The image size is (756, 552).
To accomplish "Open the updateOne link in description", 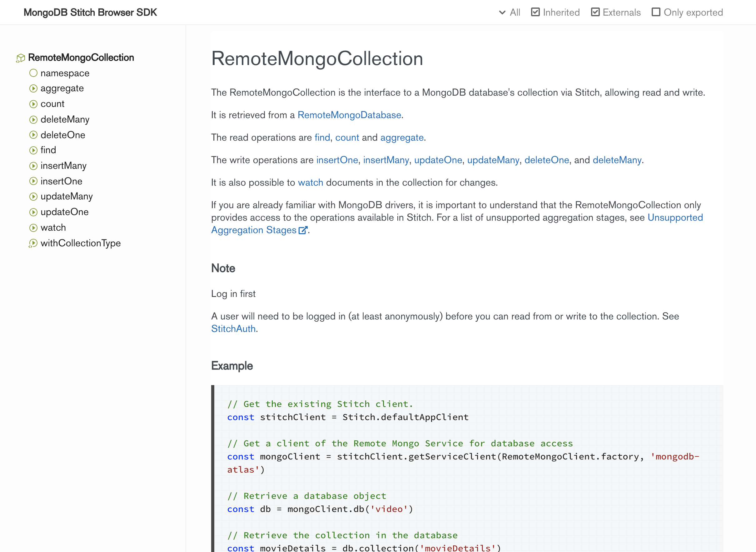I will tap(438, 160).
